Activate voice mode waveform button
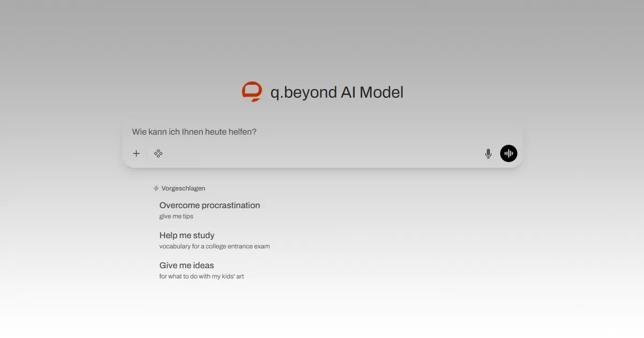 (509, 153)
